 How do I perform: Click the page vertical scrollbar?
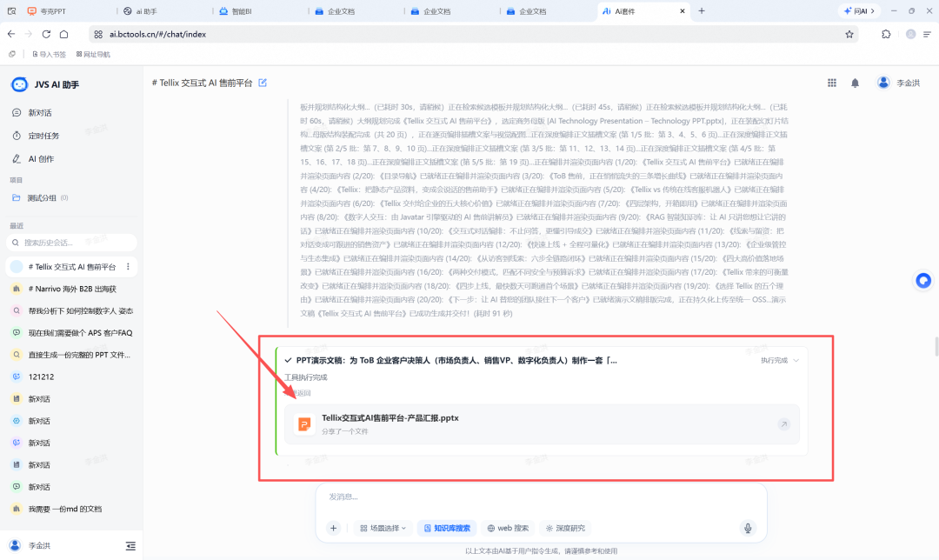936,346
